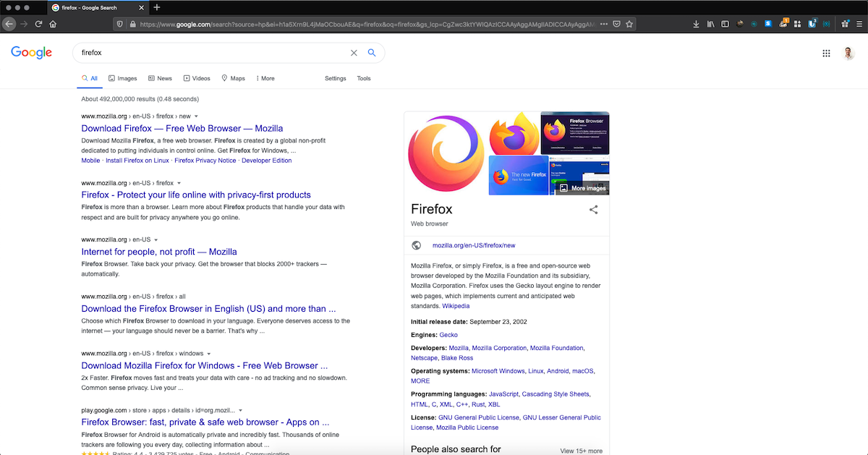Open the 'Install Firefox on Linux' sitelink

[137, 161]
